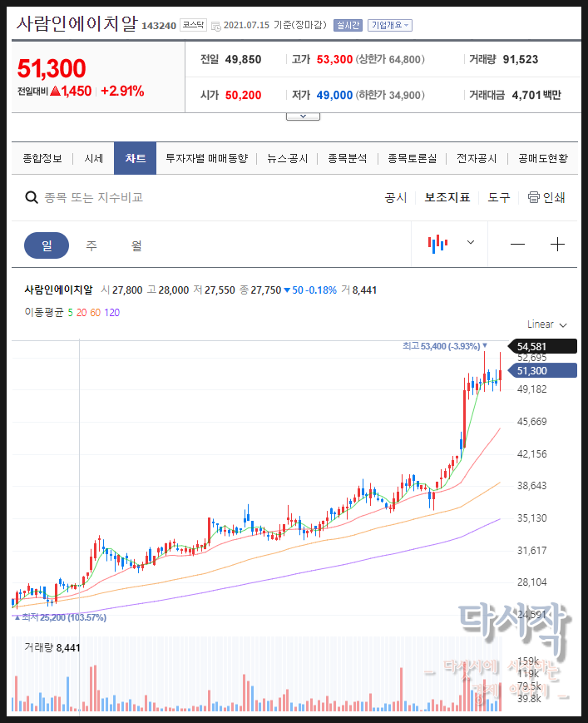The height and width of the screenshot is (723, 588).
Task: Toggle the 20-day moving average
Action: 82,313
